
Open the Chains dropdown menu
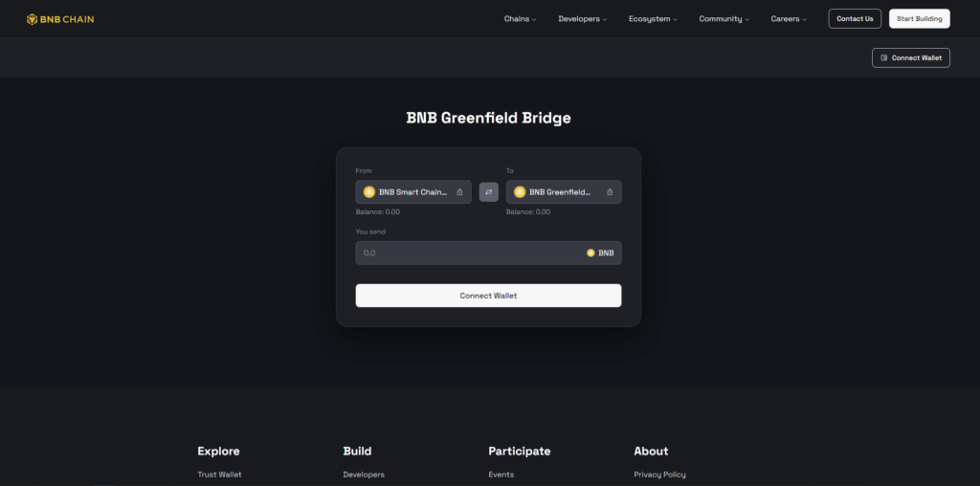point(520,19)
